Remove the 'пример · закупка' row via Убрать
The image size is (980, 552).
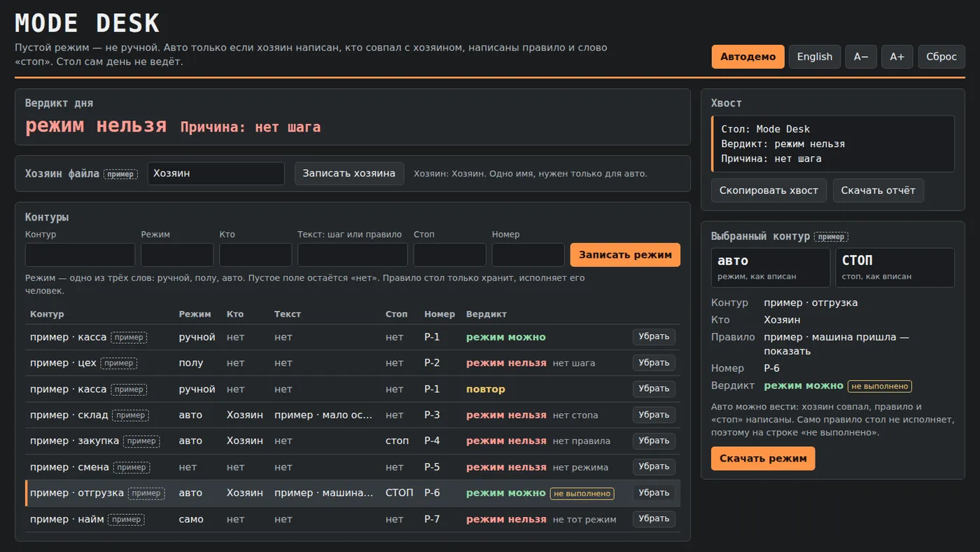(x=654, y=441)
